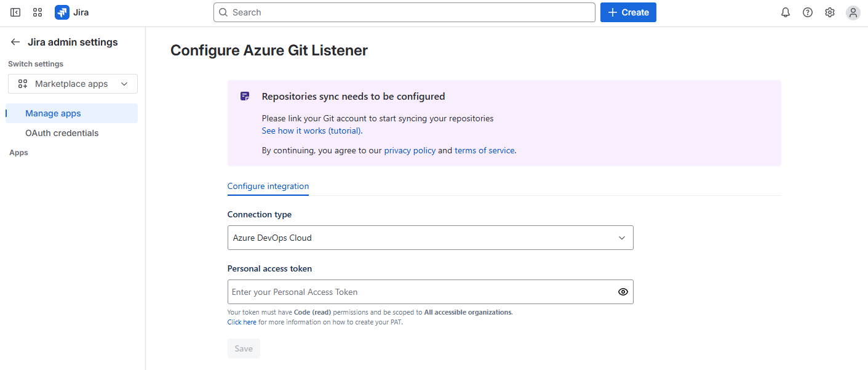Click the note icon in the sync banner

(x=245, y=97)
